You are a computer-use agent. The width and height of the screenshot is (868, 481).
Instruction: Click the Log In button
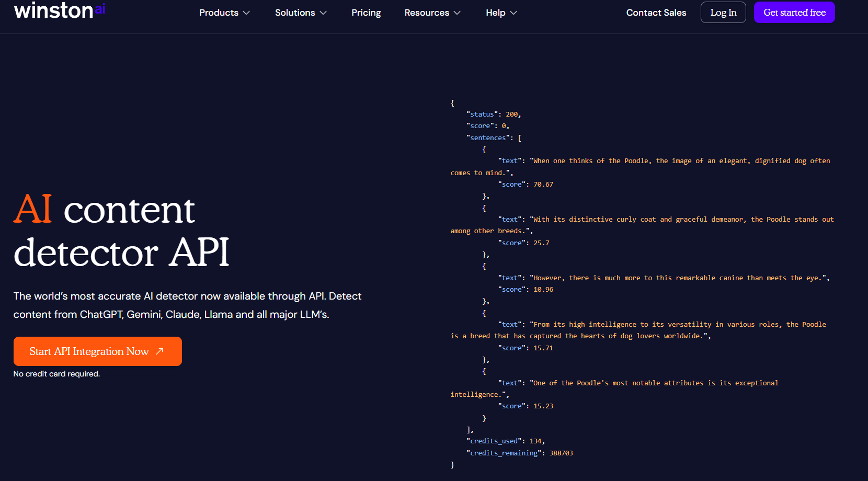pyautogui.click(x=723, y=13)
